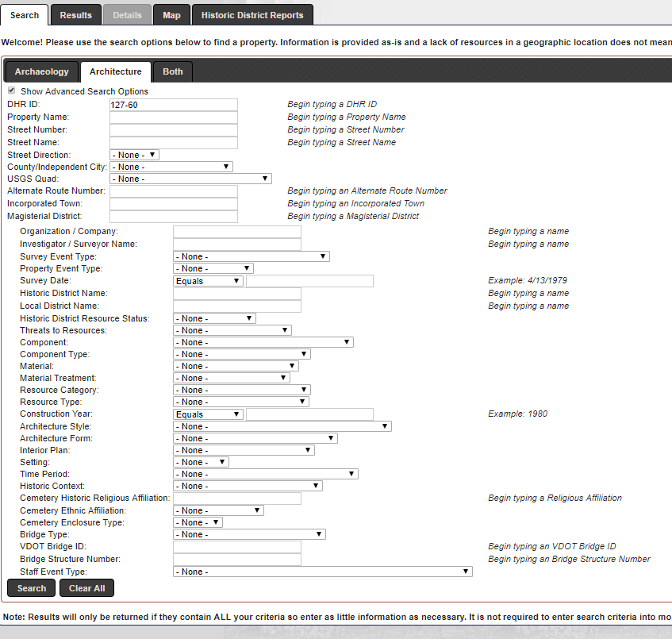
Task: Switch to the Both search tab
Action: [x=173, y=71]
